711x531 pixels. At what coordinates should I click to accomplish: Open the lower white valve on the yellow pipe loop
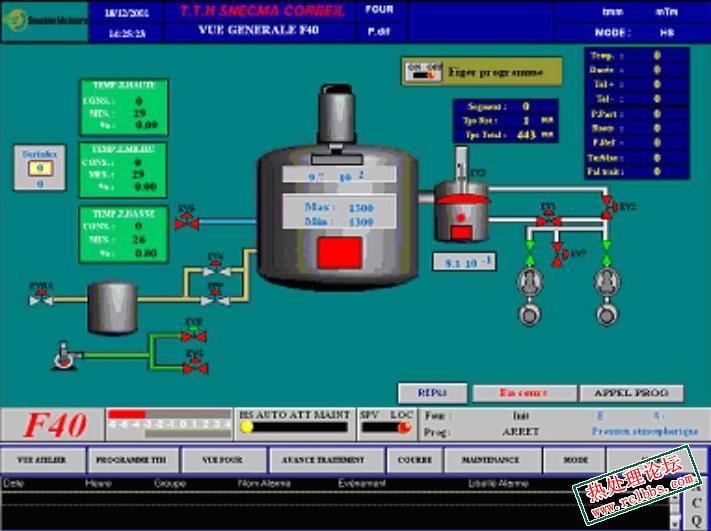215,300
